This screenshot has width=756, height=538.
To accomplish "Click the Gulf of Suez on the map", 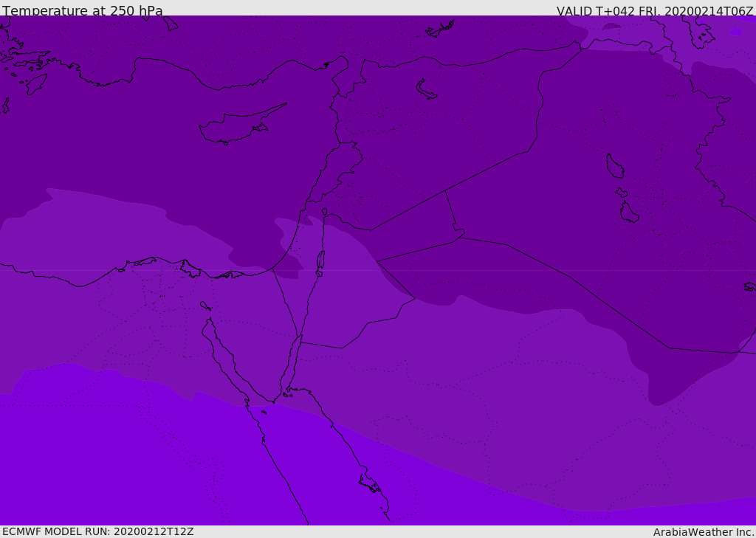I will tap(224, 355).
